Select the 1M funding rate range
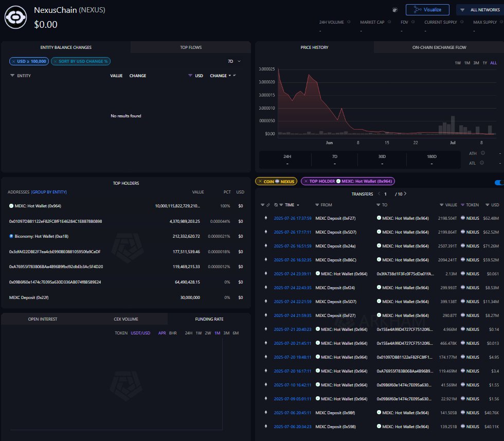The image size is (504, 441). pos(217,333)
